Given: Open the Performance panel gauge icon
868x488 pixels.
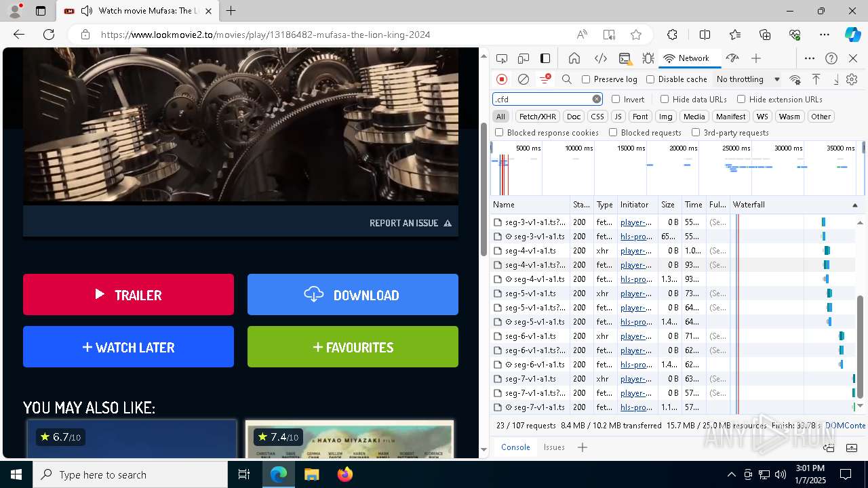Looking at the screenshot, I should pyautogui.click(x=732, y=58).
